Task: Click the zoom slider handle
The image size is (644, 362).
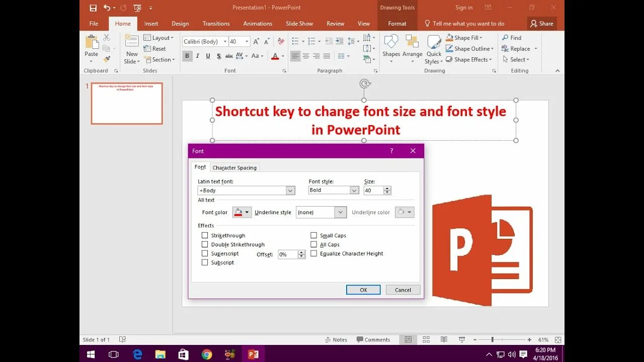Action: point(492,340)
